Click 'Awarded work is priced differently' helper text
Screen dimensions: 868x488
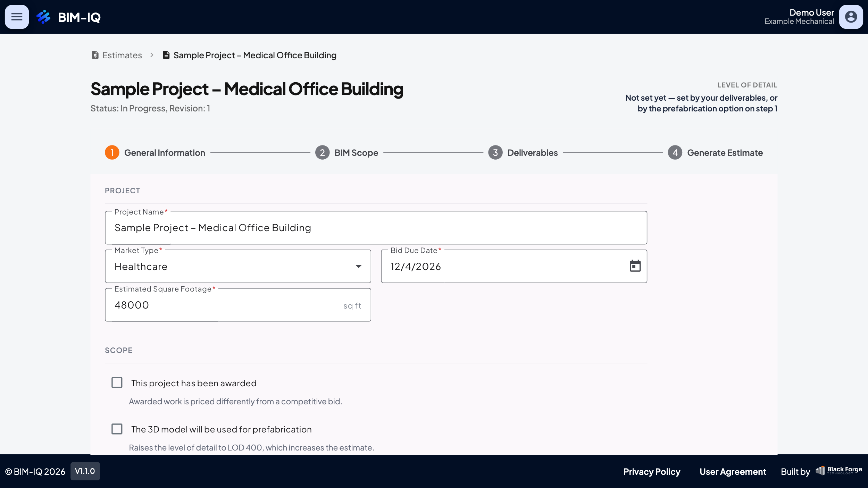(235, 402)
